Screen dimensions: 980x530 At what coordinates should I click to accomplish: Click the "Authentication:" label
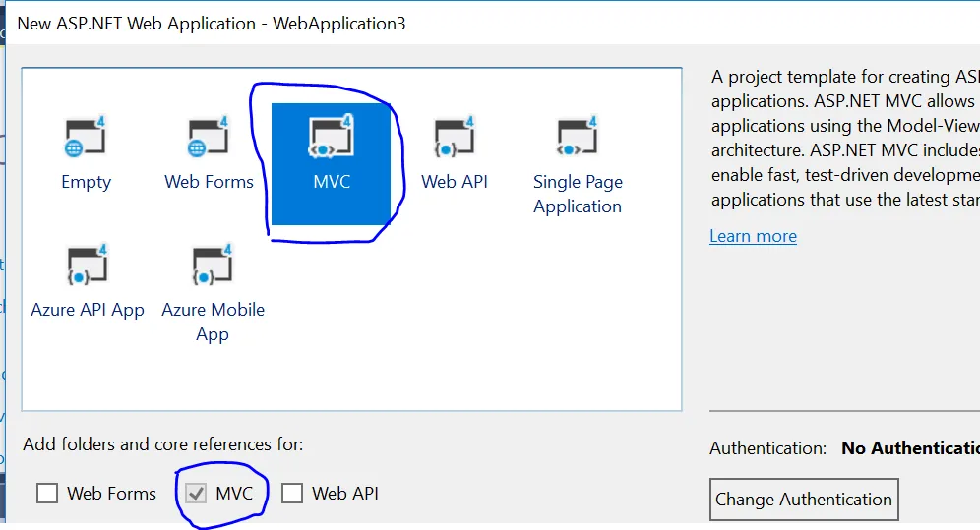click(767, 448)
